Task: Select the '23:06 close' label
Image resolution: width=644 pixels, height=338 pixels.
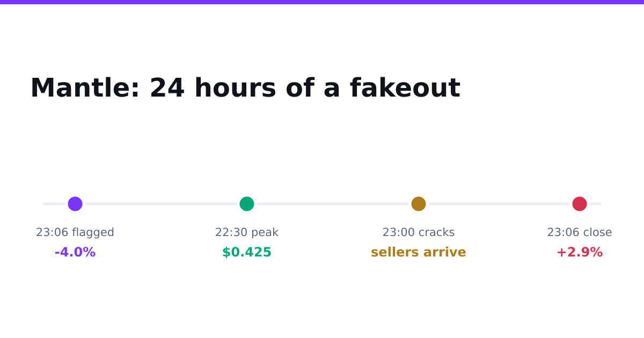Action: (580, 233)
